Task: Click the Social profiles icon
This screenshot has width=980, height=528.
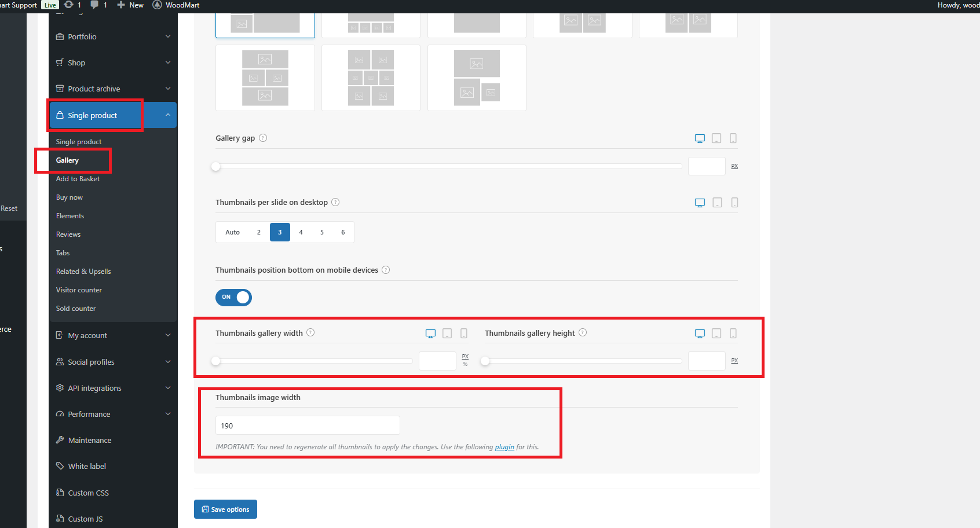Action: point(60,362)
